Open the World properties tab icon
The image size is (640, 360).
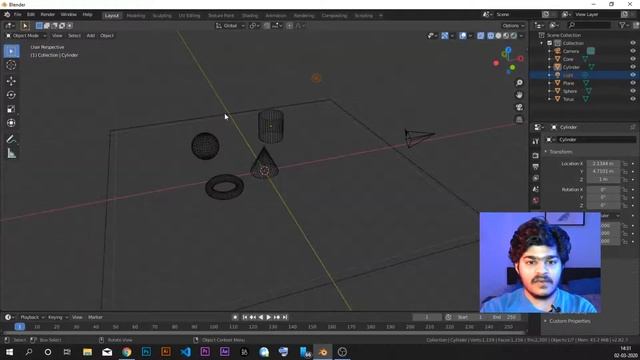[536, 200]
